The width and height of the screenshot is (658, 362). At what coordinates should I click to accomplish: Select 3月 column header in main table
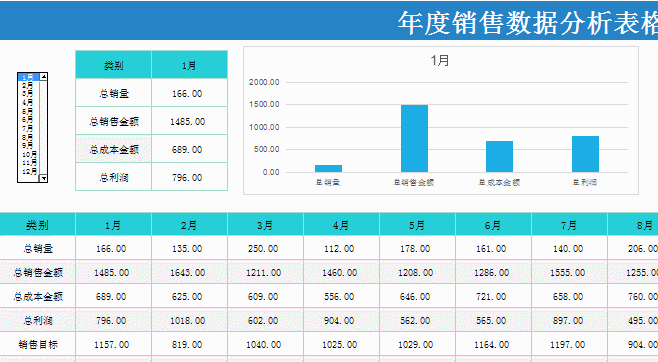pos(265,225)
